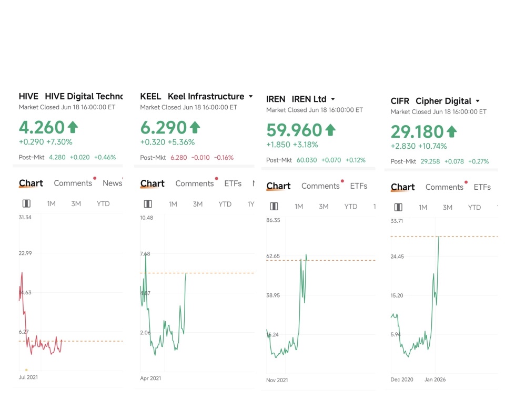Open the Chart tab for HIVE
Viewport: 505px width, 420px height.
point(31,183)
